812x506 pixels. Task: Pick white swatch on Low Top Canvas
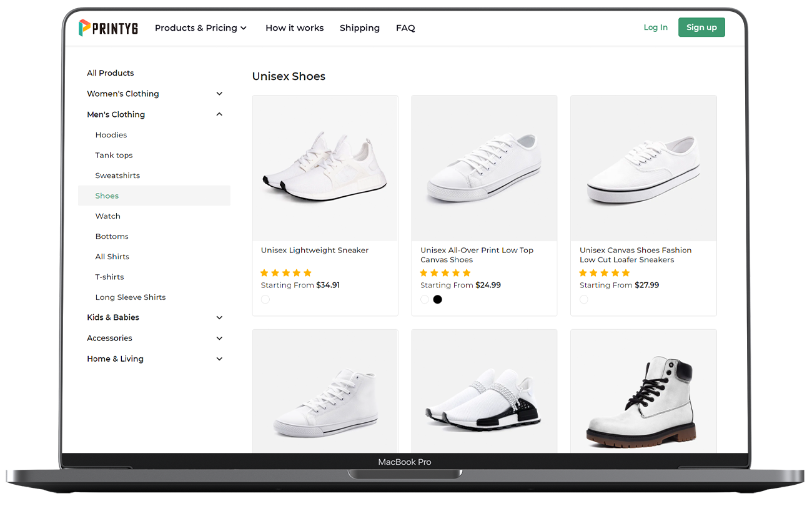(425, 299)
